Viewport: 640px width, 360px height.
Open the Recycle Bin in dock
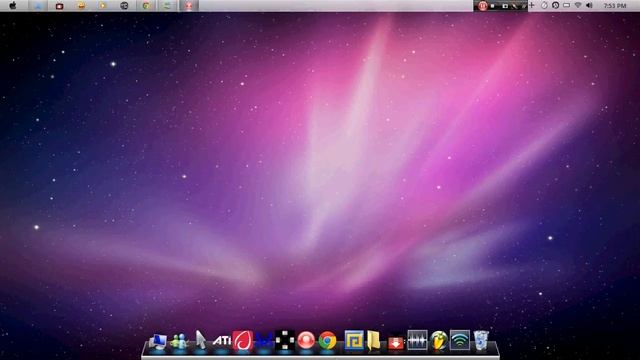(481, 340)
